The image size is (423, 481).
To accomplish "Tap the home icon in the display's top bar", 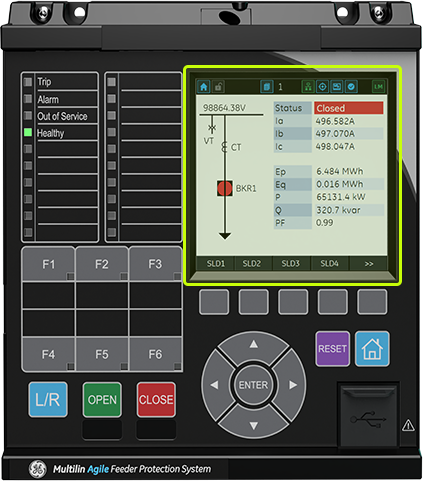I will point(203,87).
